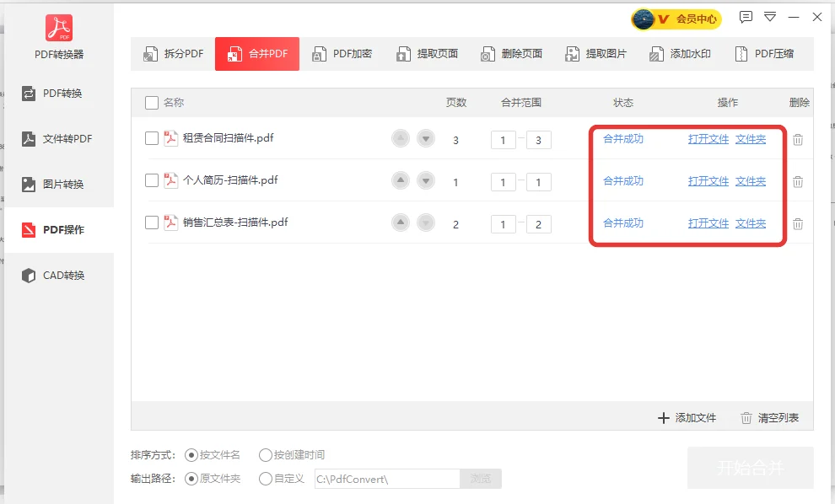
Task: Click the 合并范围 column header
Action: (520, 103)
